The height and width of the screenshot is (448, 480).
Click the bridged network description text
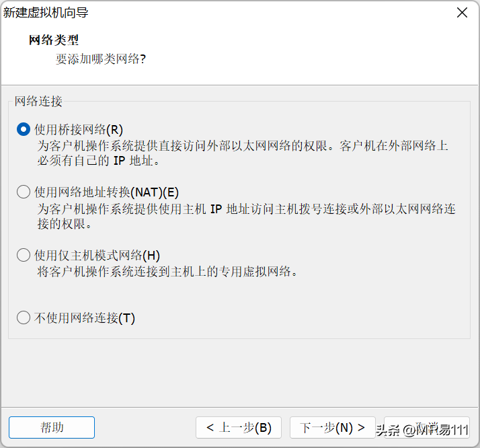pos(243,153)
